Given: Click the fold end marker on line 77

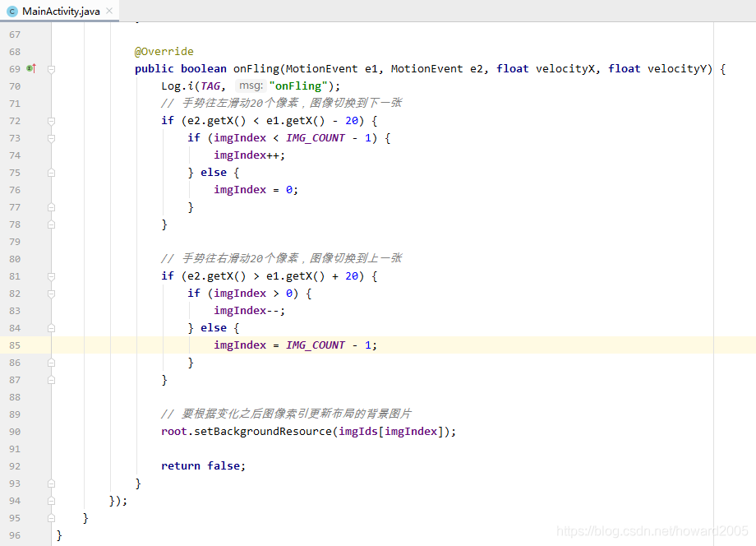Looking at the screenshot, I should (51, 207).
